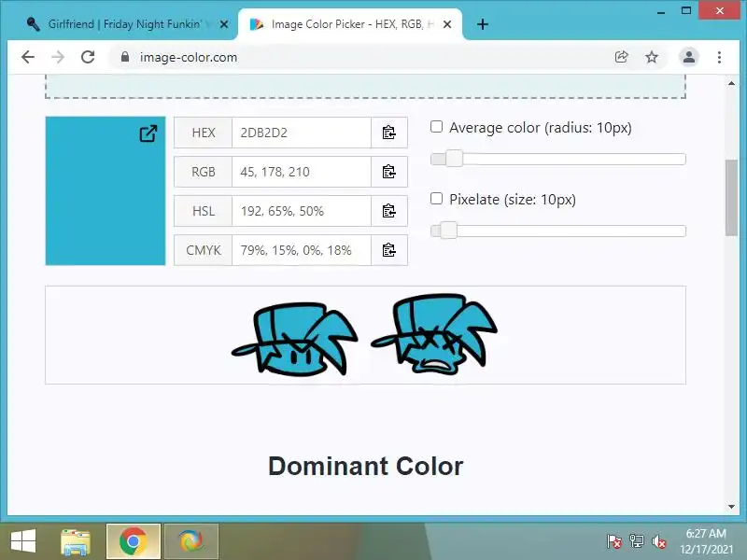Click the CMYK value field
Viewport: 747px width, 560px height.
pyautogui.click(x=301, y=250)
